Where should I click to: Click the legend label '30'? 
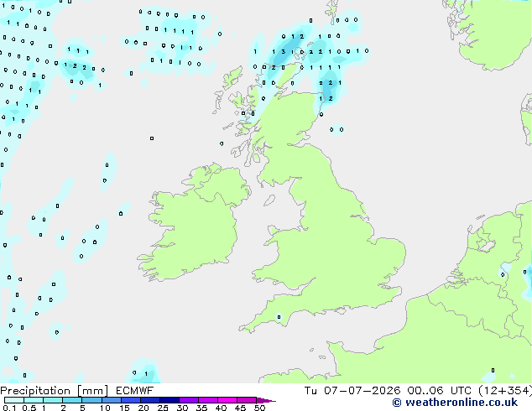coord(182,408)
